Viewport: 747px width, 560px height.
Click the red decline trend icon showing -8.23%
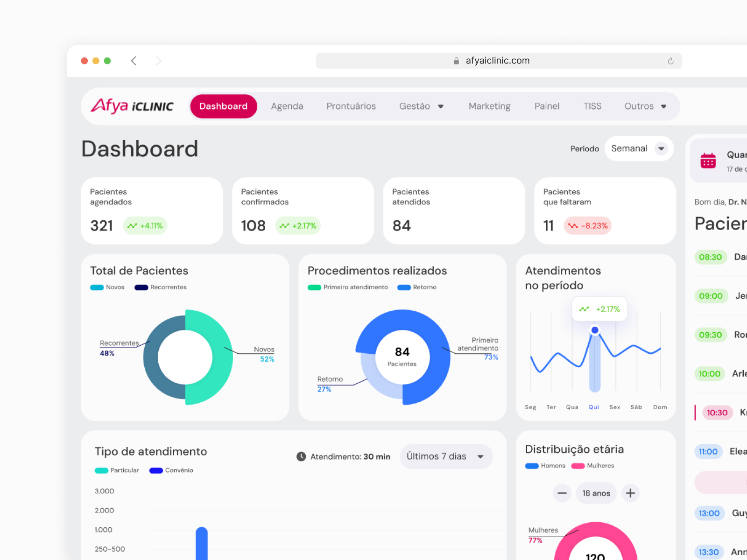(573, 225)
